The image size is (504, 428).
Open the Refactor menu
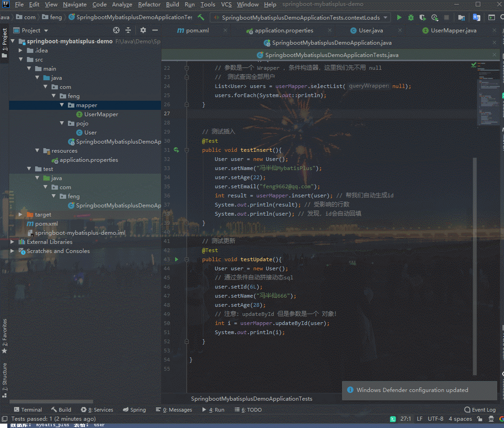pyautogui.click(x=149, y=5)
